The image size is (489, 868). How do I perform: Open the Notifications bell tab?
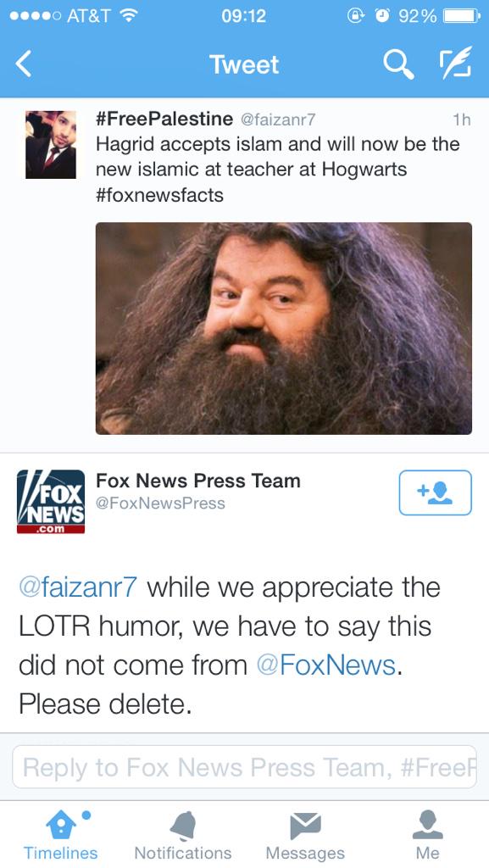point(183,835)
